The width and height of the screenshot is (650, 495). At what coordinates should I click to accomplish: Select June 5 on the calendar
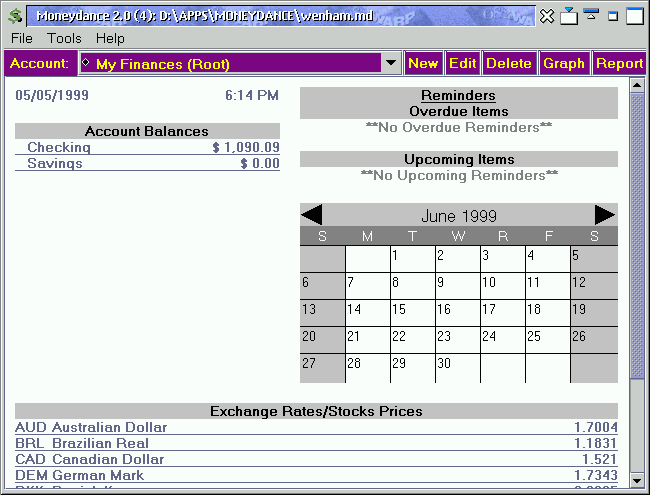point(594,259)
